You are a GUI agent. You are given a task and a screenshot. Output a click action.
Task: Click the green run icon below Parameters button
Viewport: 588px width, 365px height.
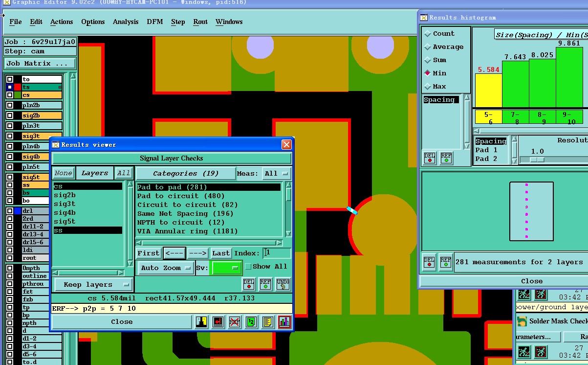point(524,351)
